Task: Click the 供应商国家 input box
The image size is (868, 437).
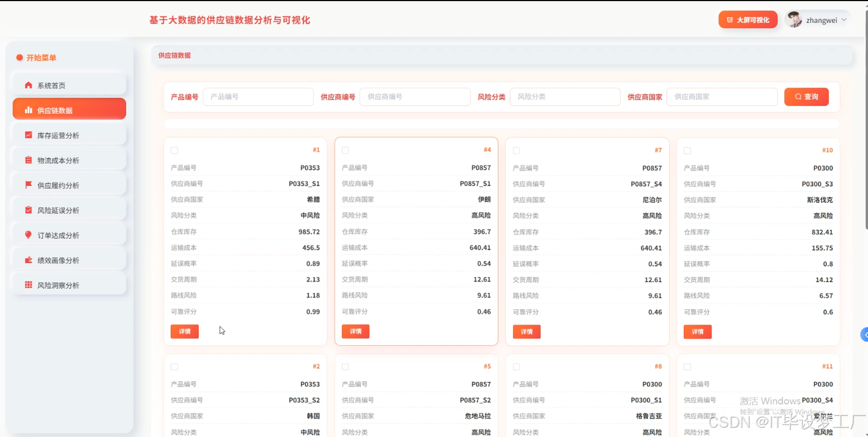Action: (722, 97)
